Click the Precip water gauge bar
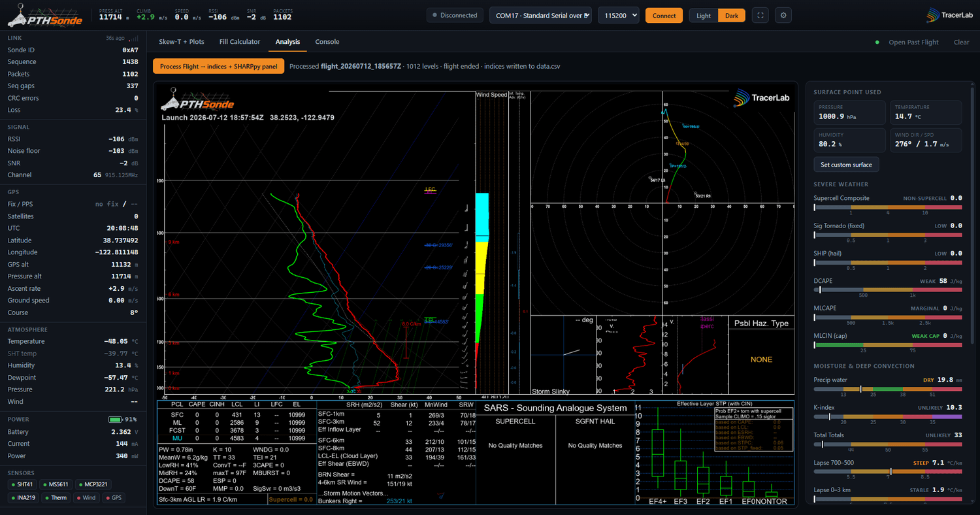 click(888, 389)
